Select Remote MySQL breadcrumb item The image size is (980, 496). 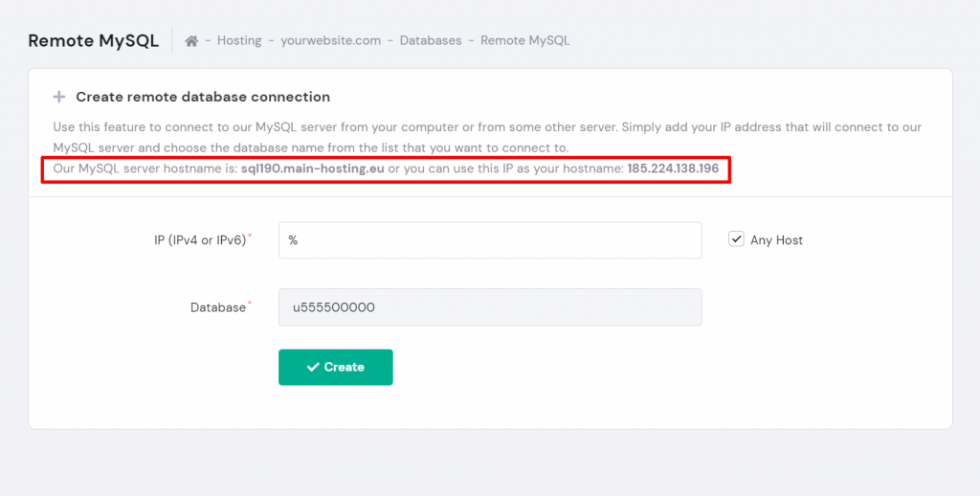524,41
